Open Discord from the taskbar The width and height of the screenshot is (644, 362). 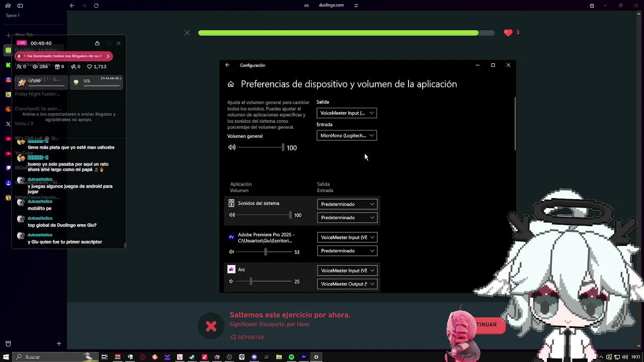[254, 357]
